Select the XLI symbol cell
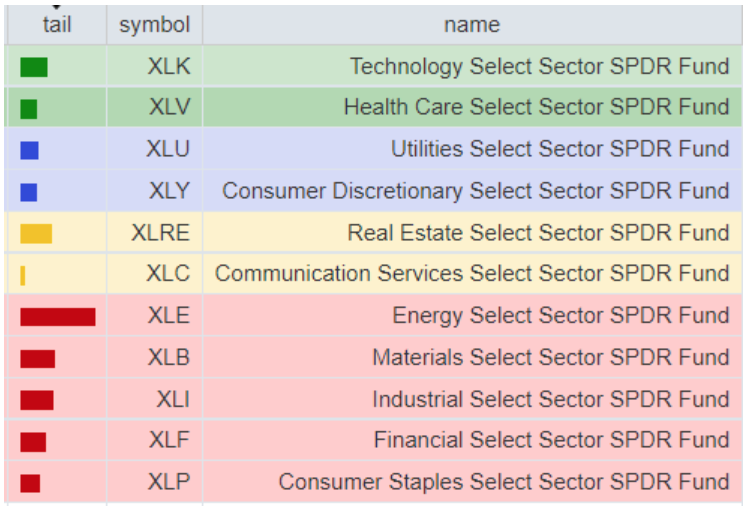This screenshot has height=508, width=744. [172, 399]
